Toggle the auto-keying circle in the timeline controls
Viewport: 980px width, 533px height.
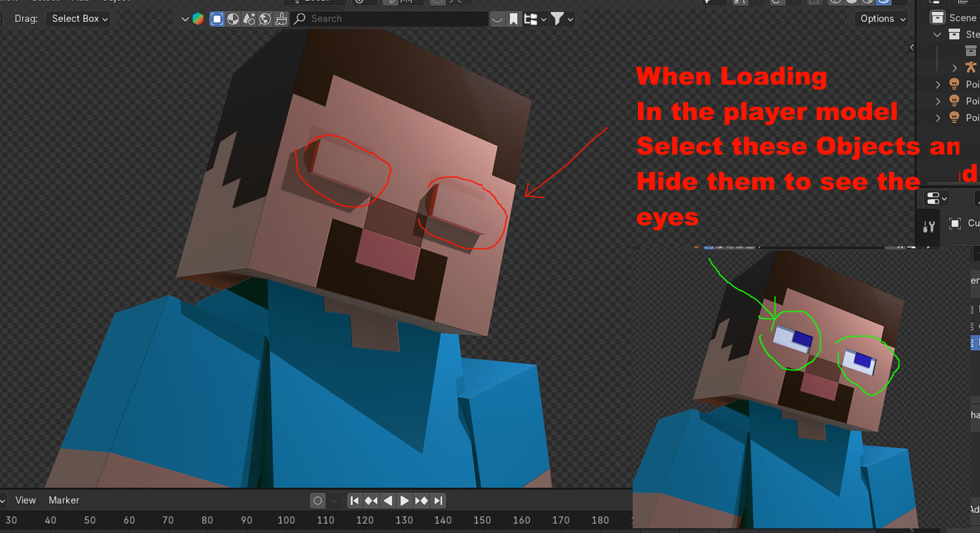click(318, 500)
